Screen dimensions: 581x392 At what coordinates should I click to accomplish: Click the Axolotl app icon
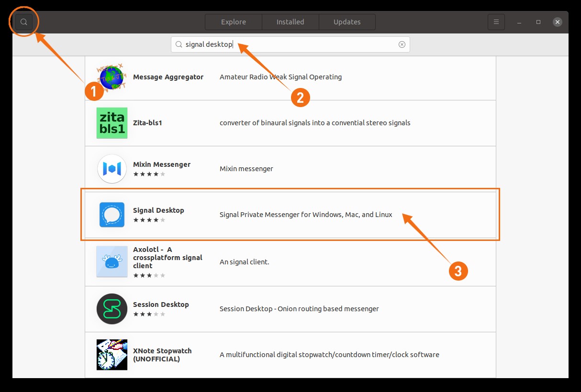click(x=112, y=261)
